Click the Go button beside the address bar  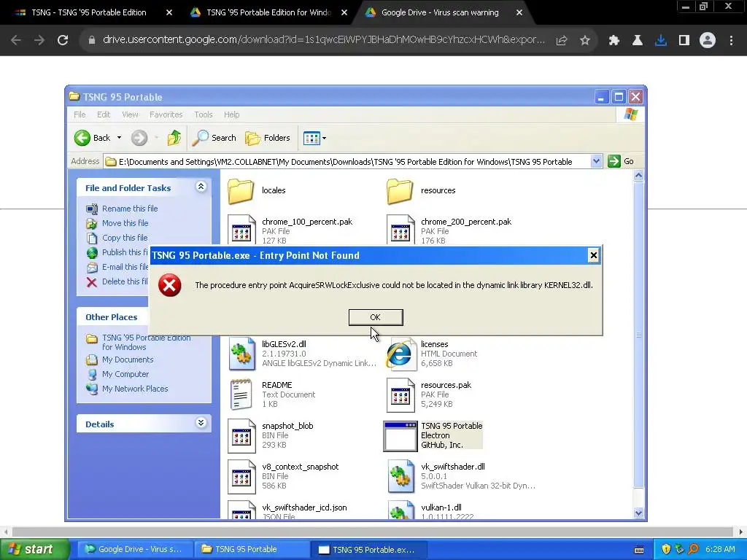coord(621,161)
